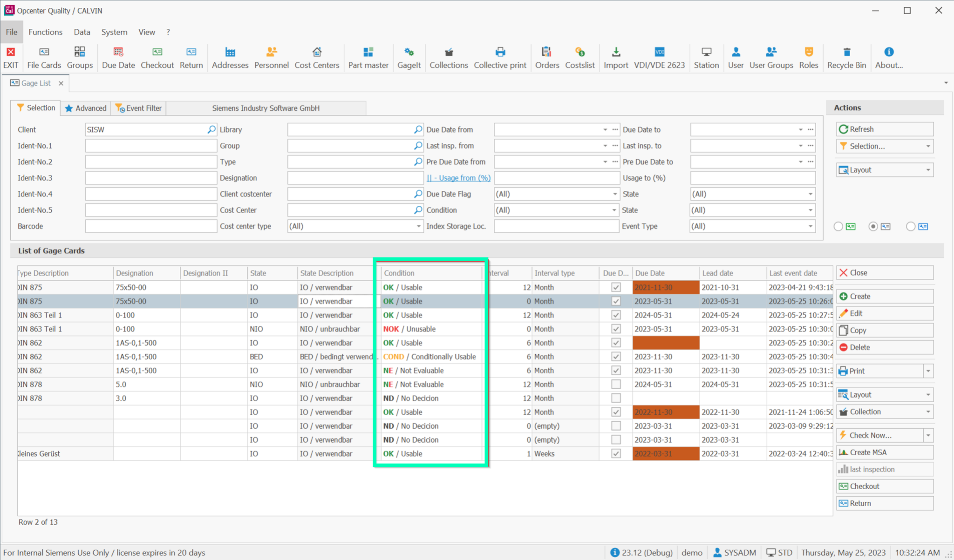Check the Due Date checkbox for DIN 878 row
This screenshot has height=560, width=954.
pyautogui.click(x=616, y=384)
